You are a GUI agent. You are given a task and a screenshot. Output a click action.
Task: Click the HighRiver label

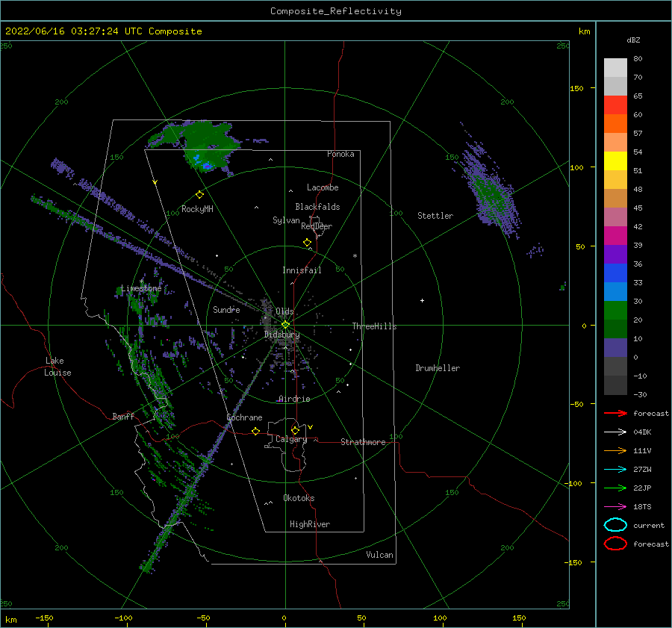(310, 524)
